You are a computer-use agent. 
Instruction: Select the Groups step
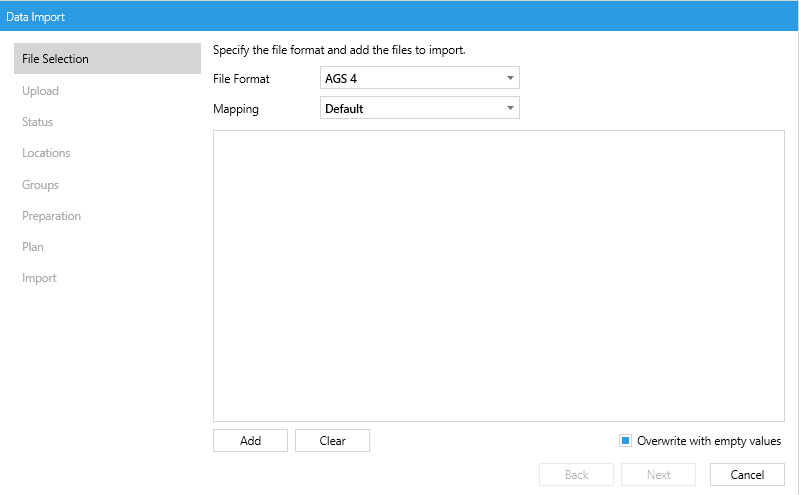point(41,185)
